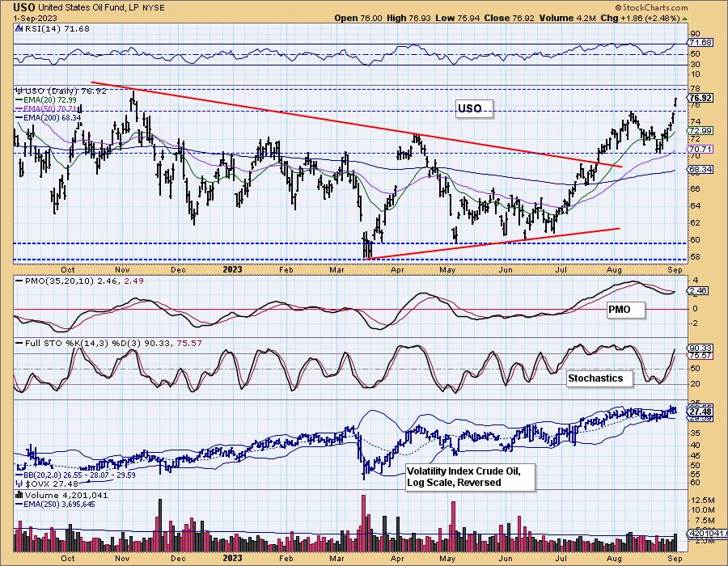Click the EMA(200) 68.34 legend entry
Image resolution: width=728 pixels, height=566 pixels.
click(x=49, y=117)
